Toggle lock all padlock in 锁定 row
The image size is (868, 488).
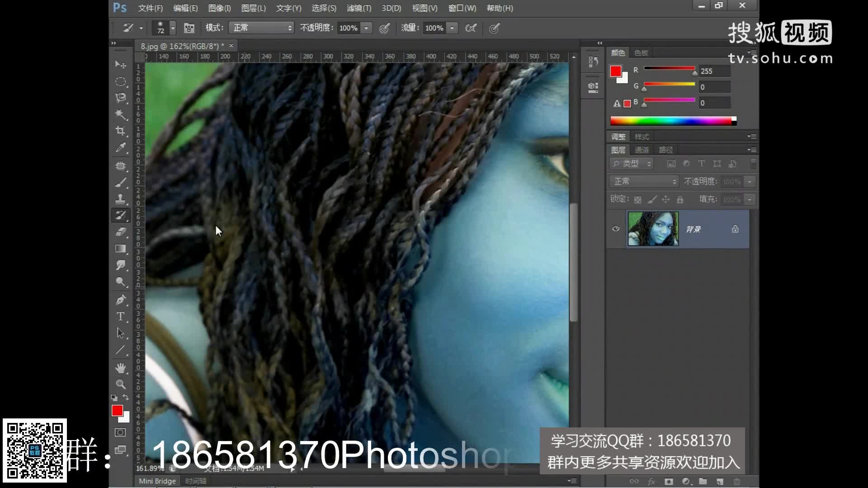coord(680,199)
